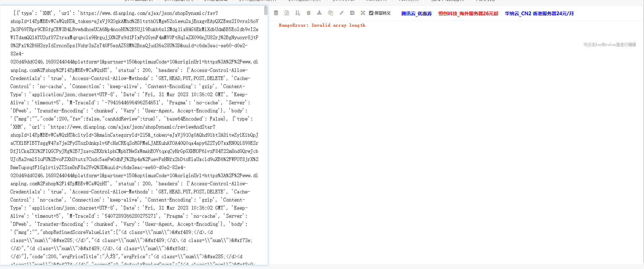644x269 pixels.
Task: Open the 腾讯云_优惠券 link
Action: [x=417, y=14]
